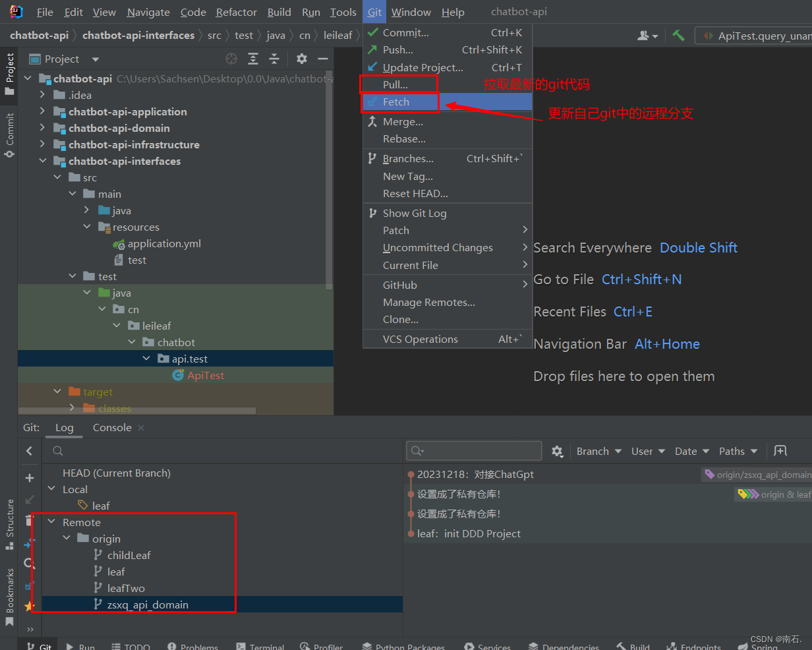Switch to the Console tab
This screenshot has height=650, width=812.
tap(112, 427)
